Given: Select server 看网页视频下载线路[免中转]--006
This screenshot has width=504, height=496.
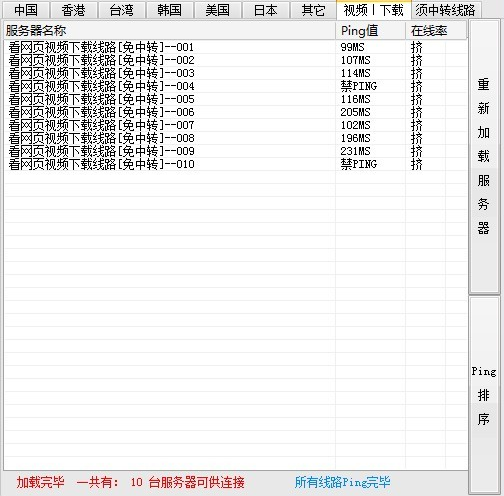Looking at the screenshot, I should tap(101, 112).
